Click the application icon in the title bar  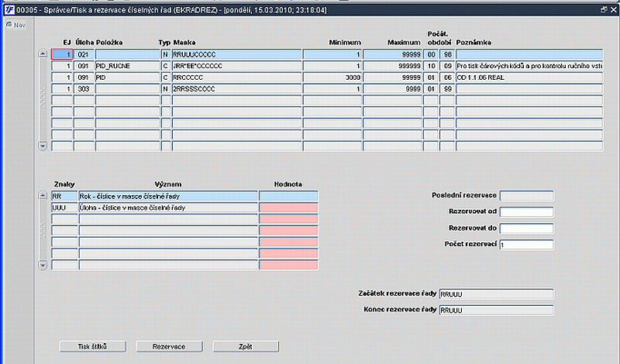tap(9, 10)
